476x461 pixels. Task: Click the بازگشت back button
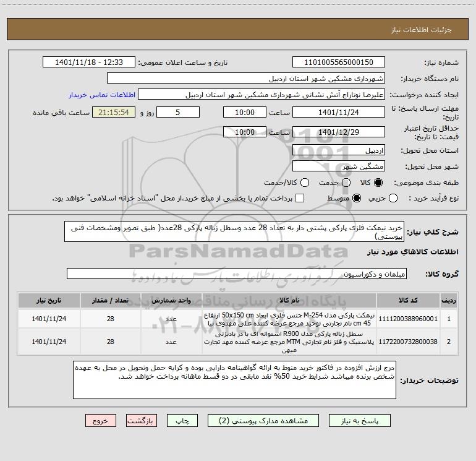[x=142, y=421]
